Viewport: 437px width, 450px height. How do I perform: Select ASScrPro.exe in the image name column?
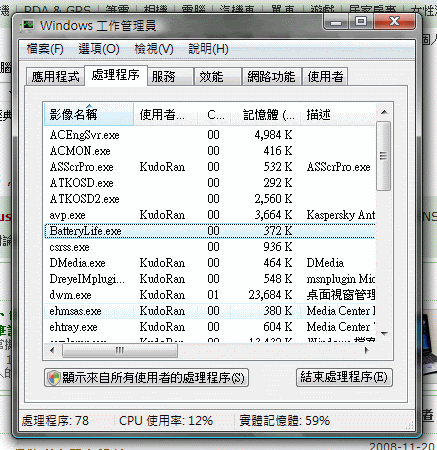click(82, 167)
